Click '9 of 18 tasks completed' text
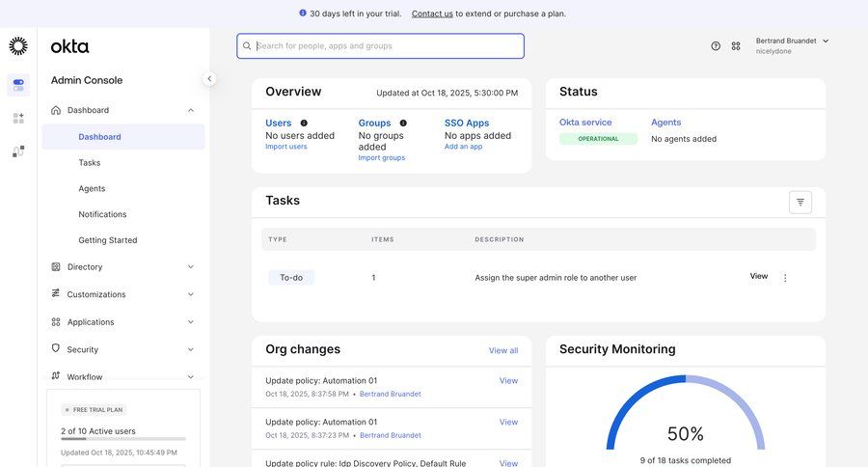 tap(686, 460)
